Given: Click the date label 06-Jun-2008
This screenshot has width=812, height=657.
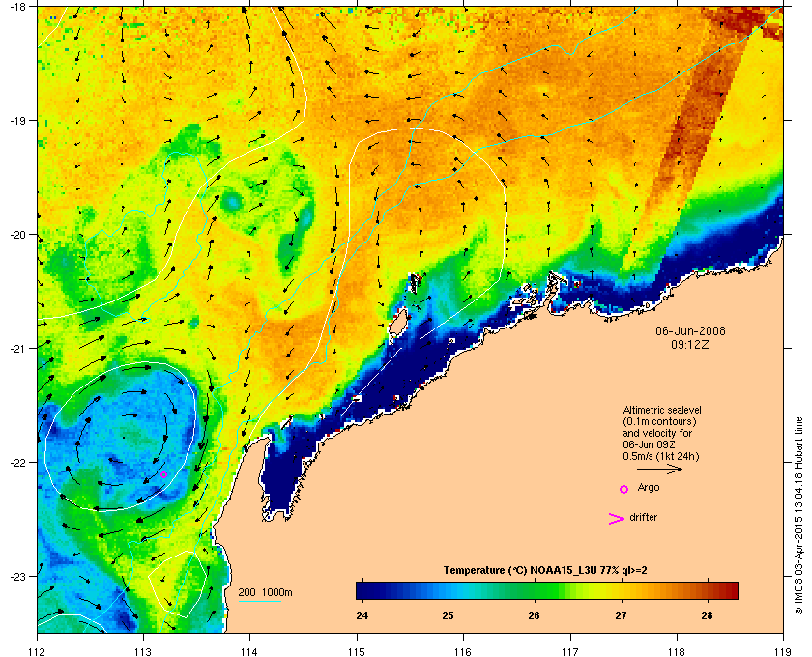Looking at the screenshot, I should pos(690,330).
